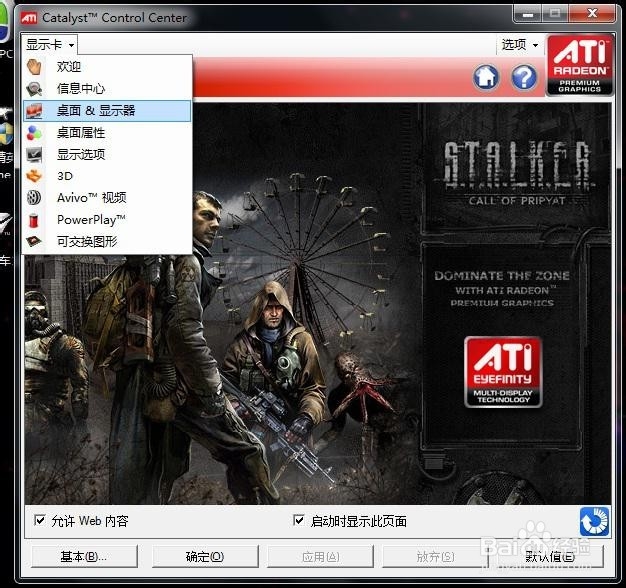The image size is (626, 588).
Task: Choose 桌面 & 显示器 menu entry
Action: click(107, 111)
